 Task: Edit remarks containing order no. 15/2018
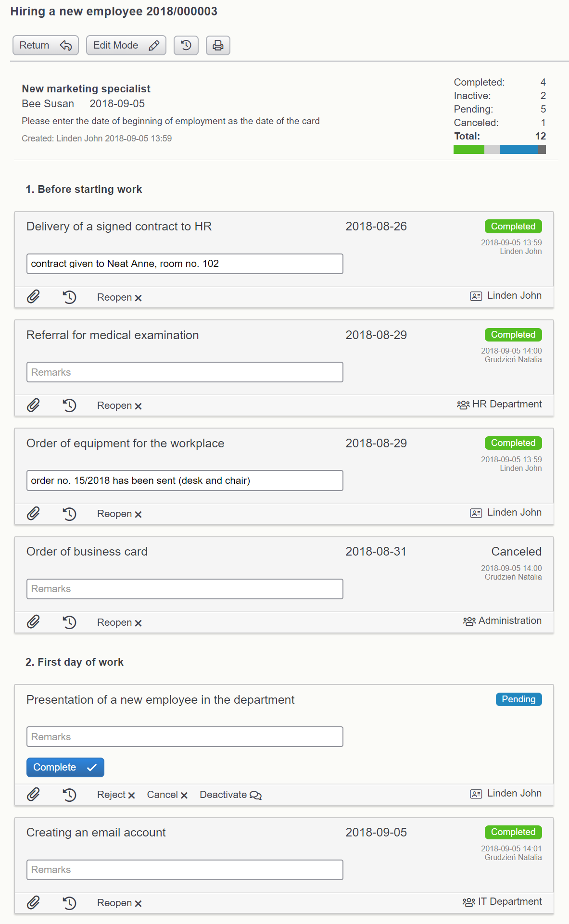tap(185, 481)
